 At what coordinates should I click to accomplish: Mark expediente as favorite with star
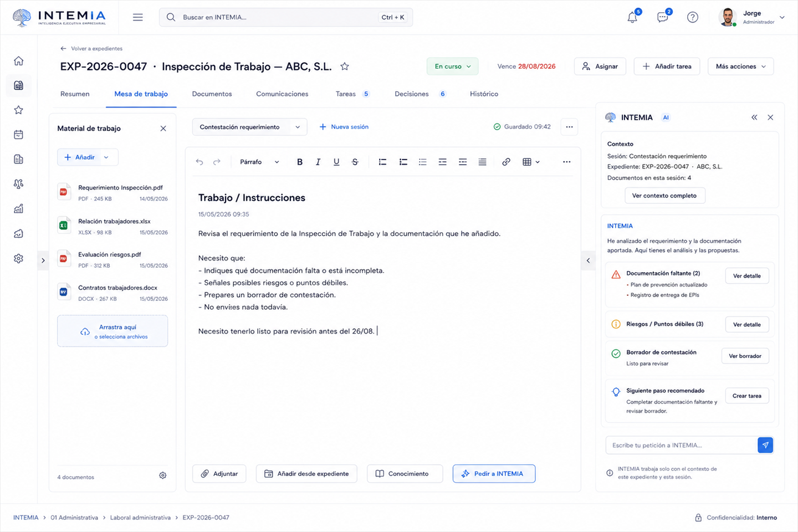coord(345,66)
